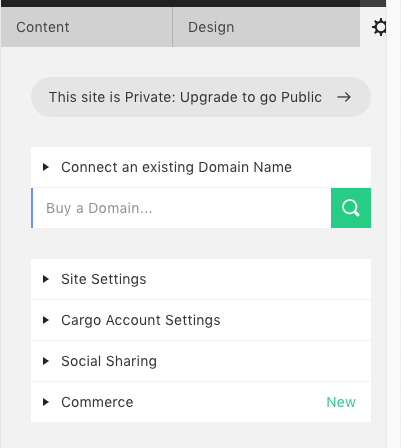The height and width of the screenshot is (448, 401).
Task: Switch to the Content tab
Action: click(86, 27)
